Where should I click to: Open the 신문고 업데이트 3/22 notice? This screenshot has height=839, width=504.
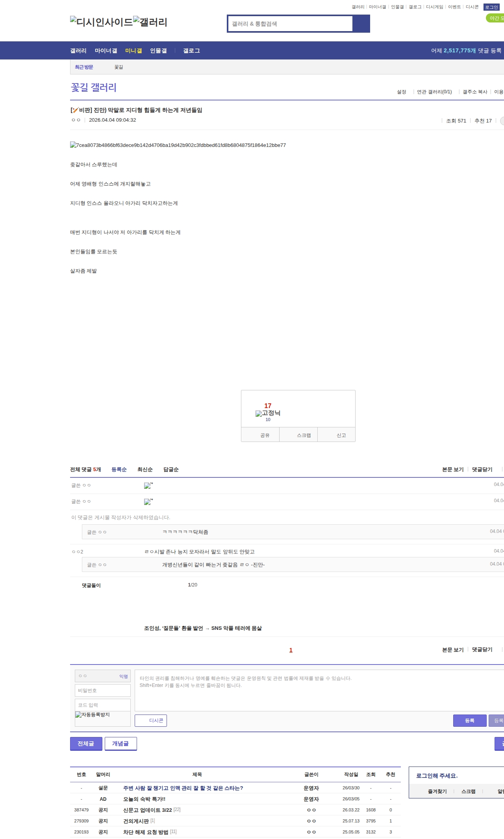147,810
